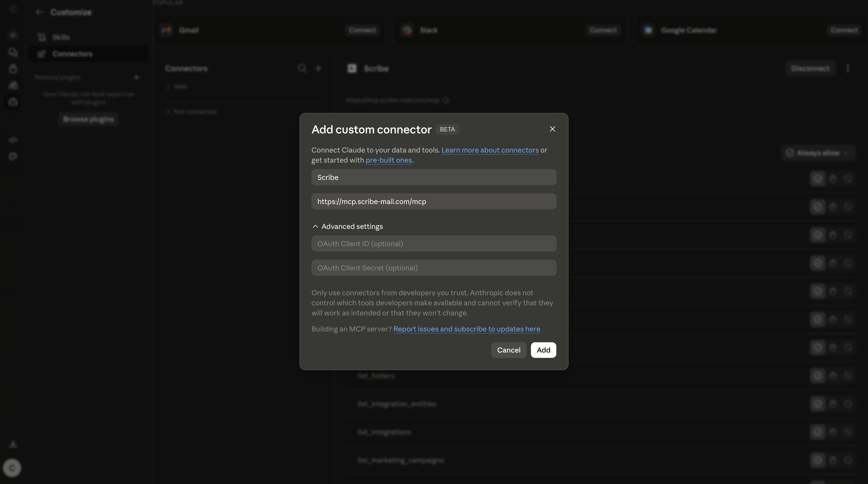
Task: Expand the Not connected group
Action: coord(191,112)
